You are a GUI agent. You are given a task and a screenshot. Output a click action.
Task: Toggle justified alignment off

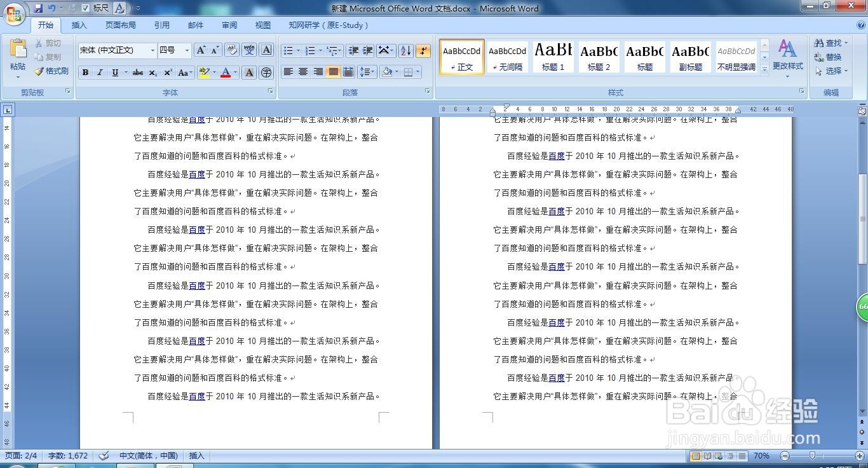click(x=333, y=72)
